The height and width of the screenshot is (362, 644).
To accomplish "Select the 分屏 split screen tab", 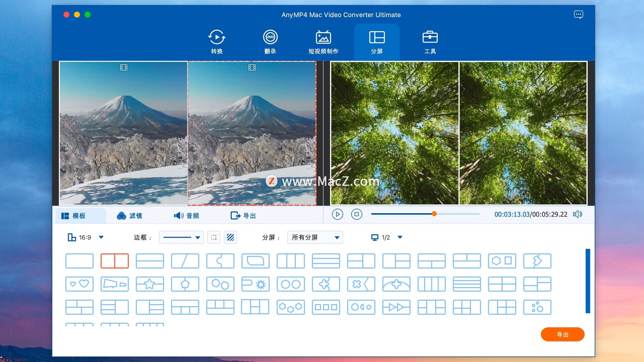I will click(x=377, y=42).
